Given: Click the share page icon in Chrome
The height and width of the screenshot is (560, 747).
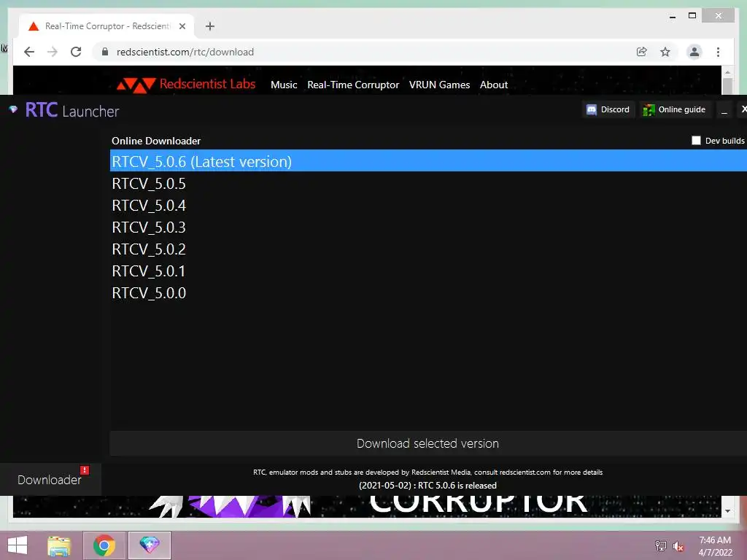Looking at the screenshot, I should [642, 52].
